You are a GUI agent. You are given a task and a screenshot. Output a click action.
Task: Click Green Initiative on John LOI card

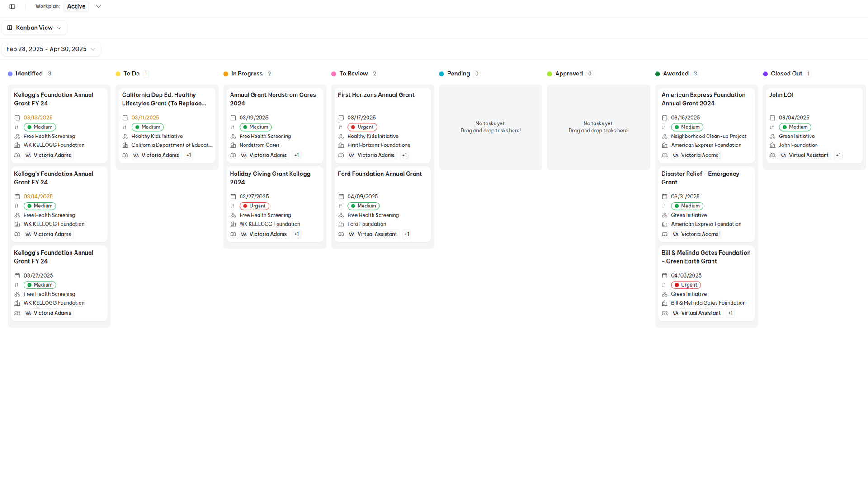[x=797, y=137]
